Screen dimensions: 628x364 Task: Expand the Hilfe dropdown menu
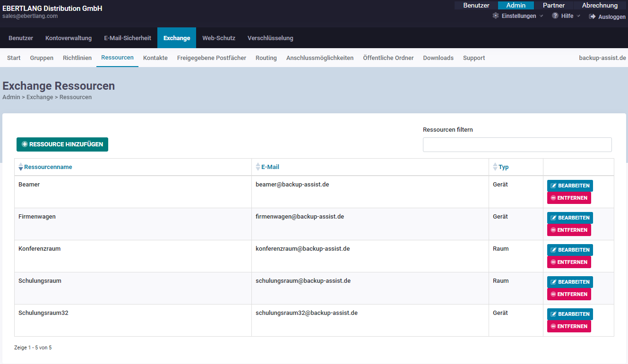pyautogui.click(x=578, y=16)
